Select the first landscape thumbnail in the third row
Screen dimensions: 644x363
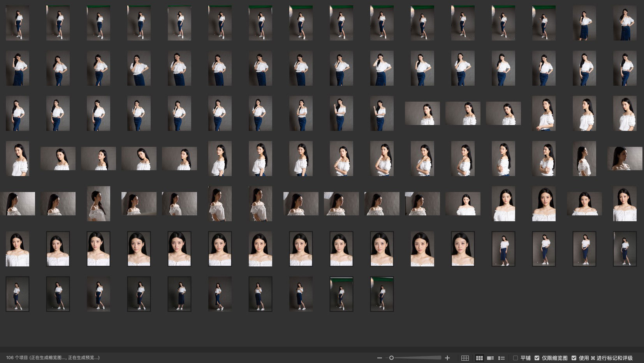pyautogui.click(x=422, y=113)
